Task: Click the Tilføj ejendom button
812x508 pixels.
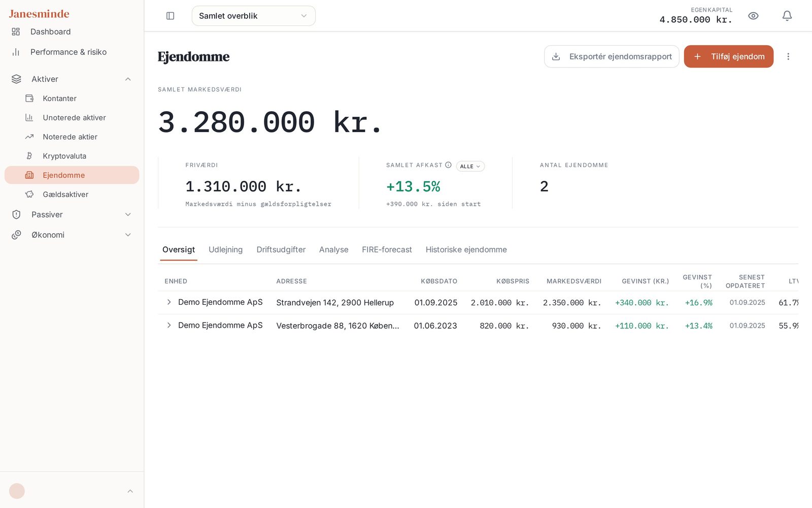Action: click(x=728, y=56)
